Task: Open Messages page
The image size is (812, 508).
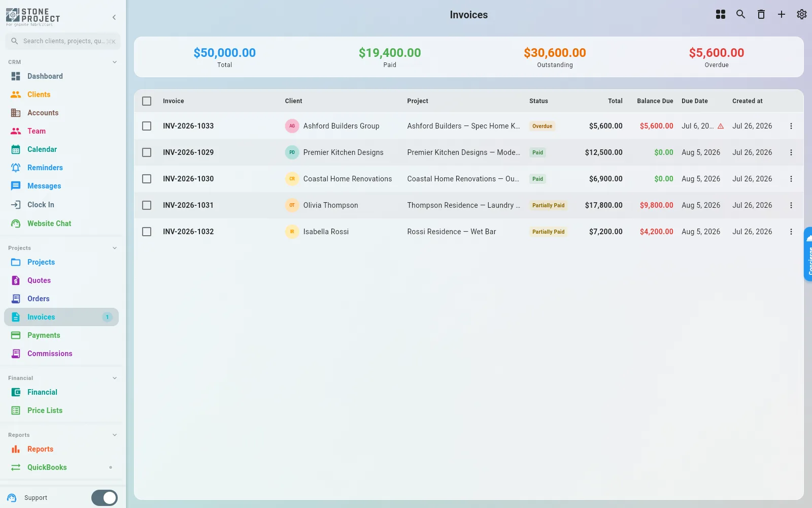Action: point(61,186)
